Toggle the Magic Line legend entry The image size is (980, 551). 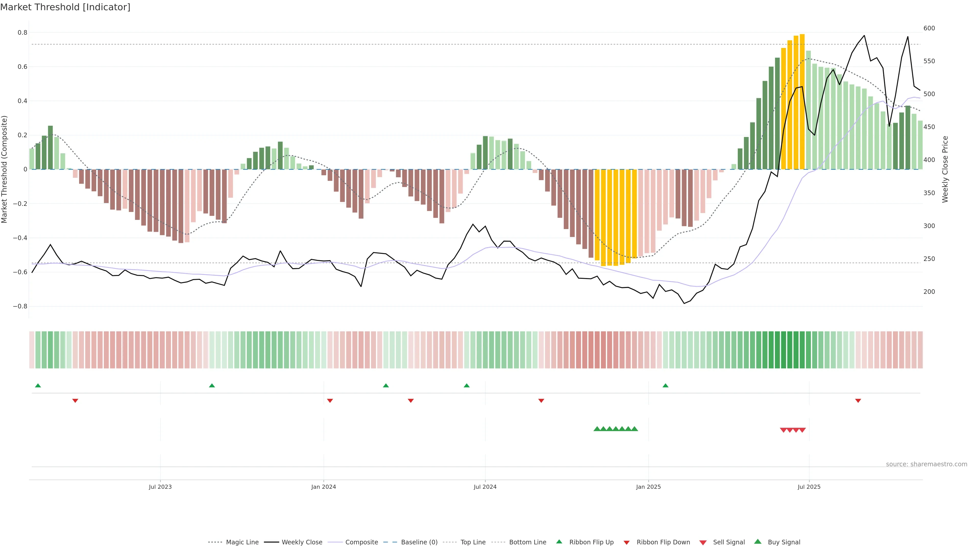(242, 542)
